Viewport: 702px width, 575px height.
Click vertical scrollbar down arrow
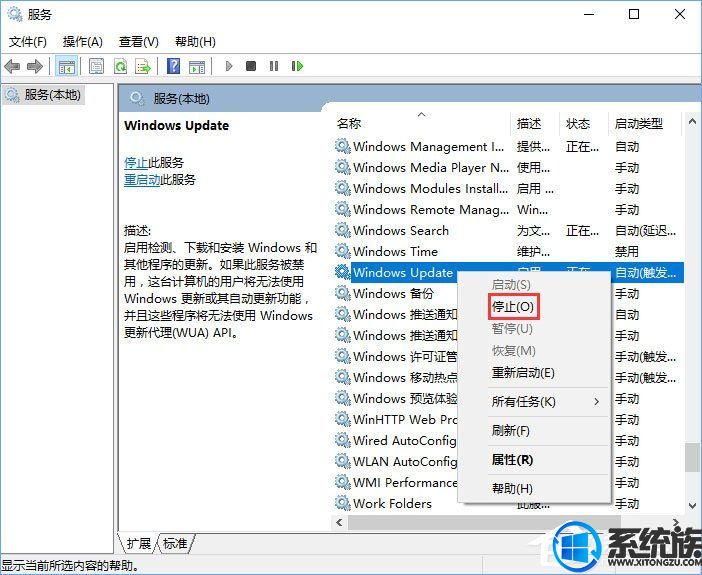(x=692, y=506)
